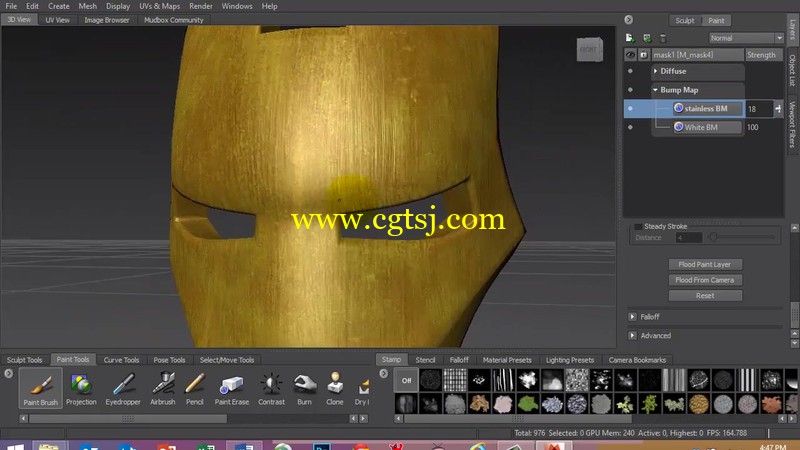Open the Object List side tab
This screenshot has height=450, width=800.
[x=792, y=70]
